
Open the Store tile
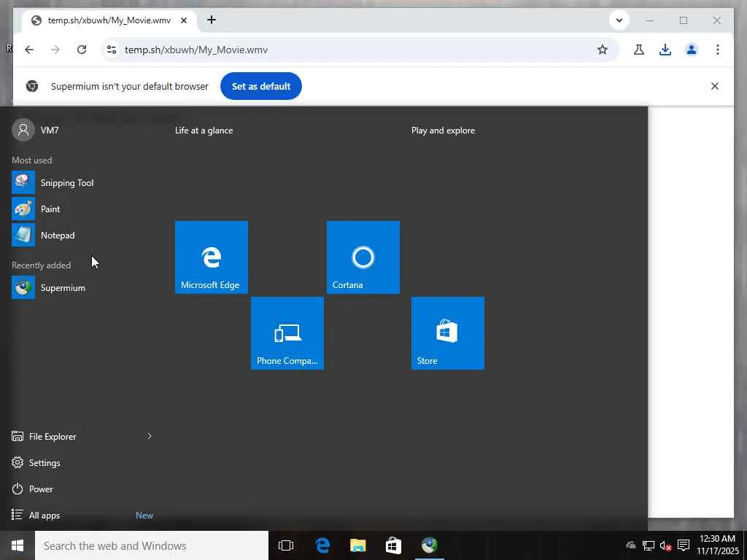coord(448,332)
